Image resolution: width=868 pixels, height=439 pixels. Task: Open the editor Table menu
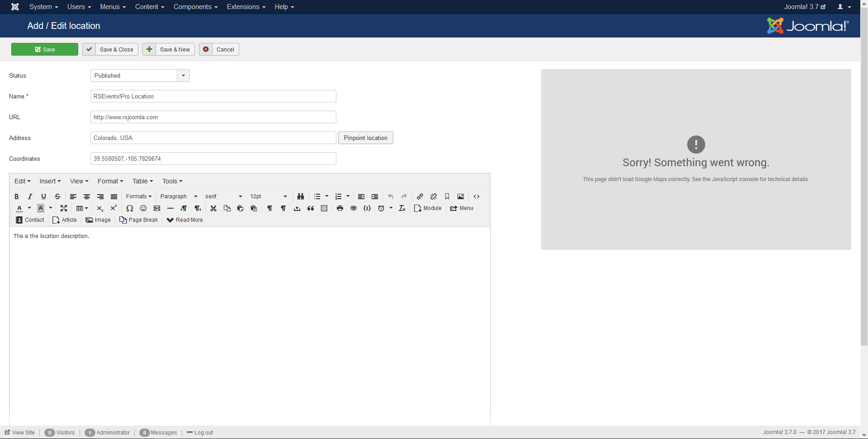tap(143, 181)
